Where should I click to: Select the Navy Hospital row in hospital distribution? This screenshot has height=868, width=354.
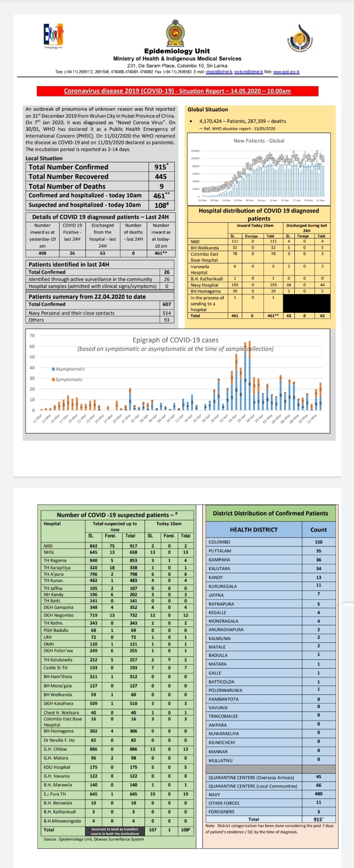(259, 285)
